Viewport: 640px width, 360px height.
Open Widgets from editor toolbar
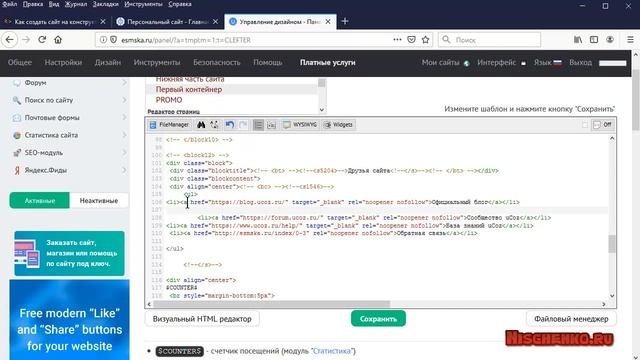338,125
